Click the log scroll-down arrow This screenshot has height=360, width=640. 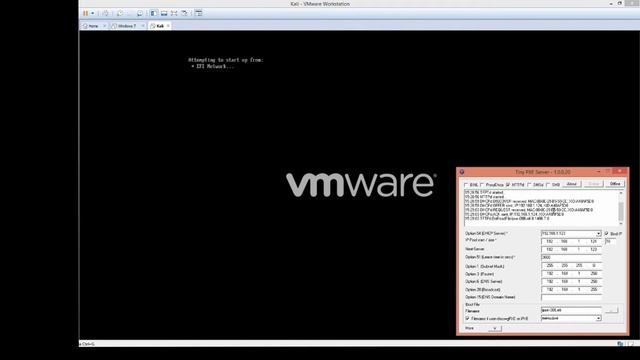click(621, 223)
